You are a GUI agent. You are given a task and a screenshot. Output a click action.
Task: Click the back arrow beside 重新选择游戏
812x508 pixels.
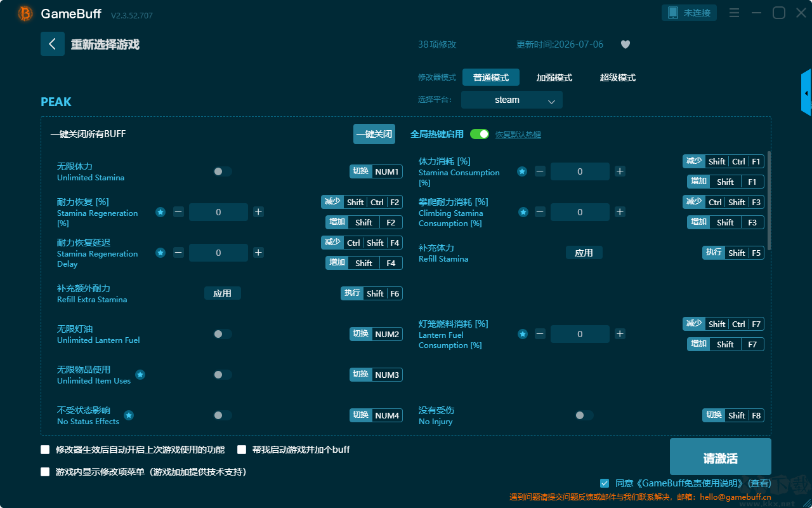(x=53, y=44)
